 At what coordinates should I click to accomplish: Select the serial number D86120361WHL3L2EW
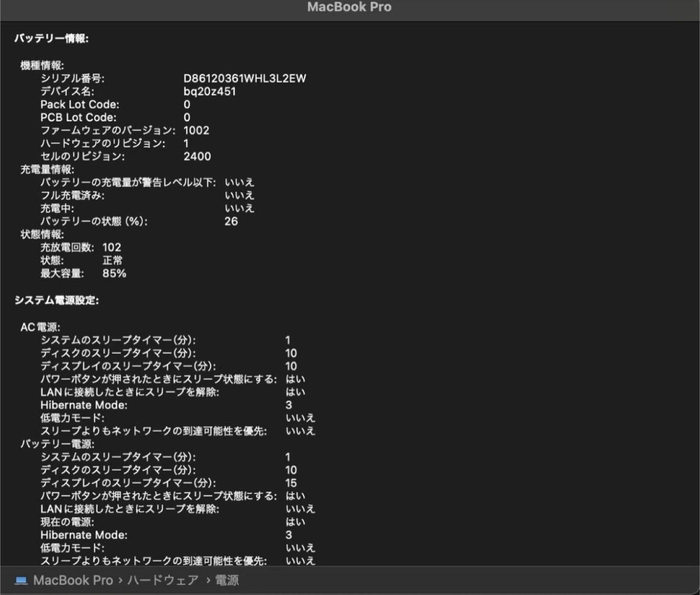pyautogui.click(x=245, y=78)
